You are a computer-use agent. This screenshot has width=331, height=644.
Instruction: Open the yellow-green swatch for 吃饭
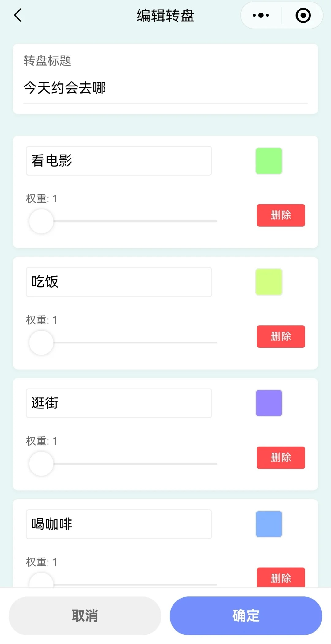pos(269,282)
